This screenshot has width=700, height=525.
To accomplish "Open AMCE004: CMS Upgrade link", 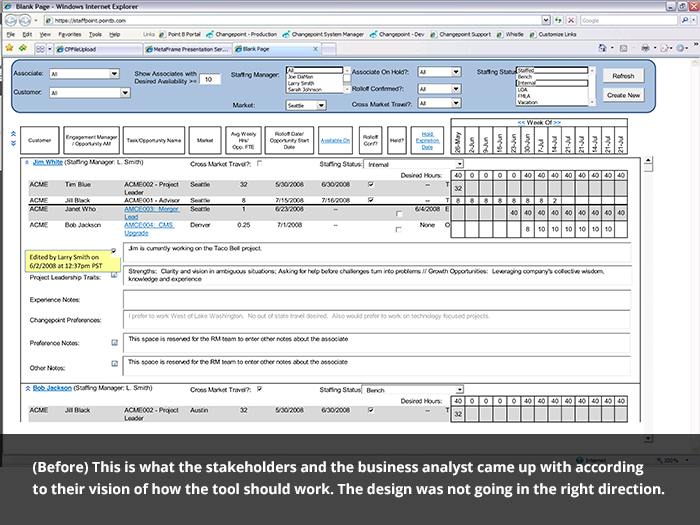I will pos(149,229).
